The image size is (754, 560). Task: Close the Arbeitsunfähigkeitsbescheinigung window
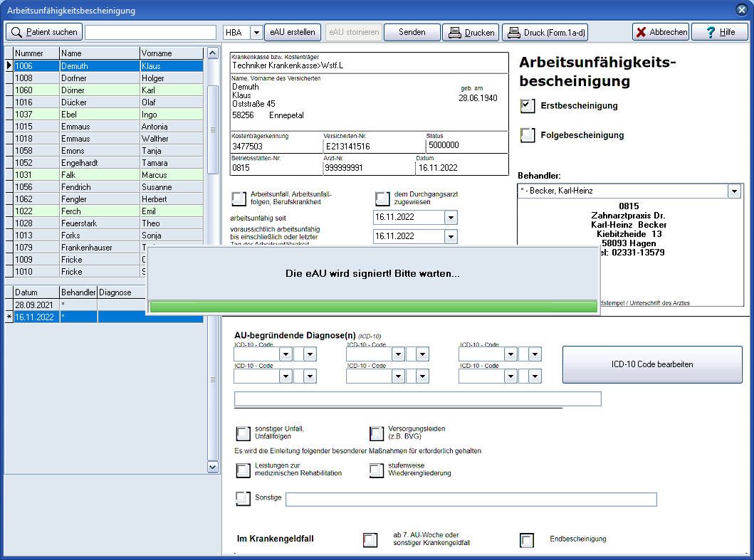[741, 10]
